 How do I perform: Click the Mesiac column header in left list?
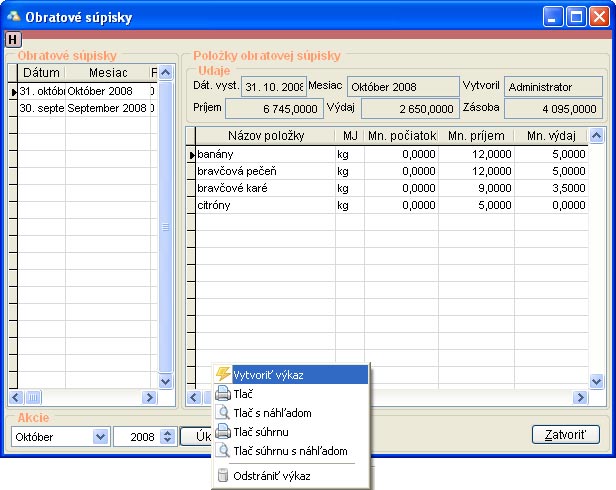click(x=107, y=73)
